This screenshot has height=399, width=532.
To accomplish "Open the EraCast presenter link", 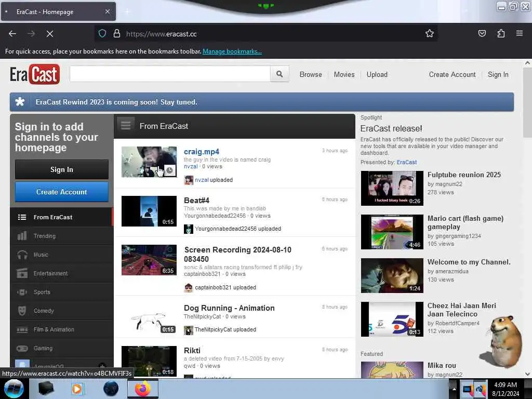I will coord(406,162).
